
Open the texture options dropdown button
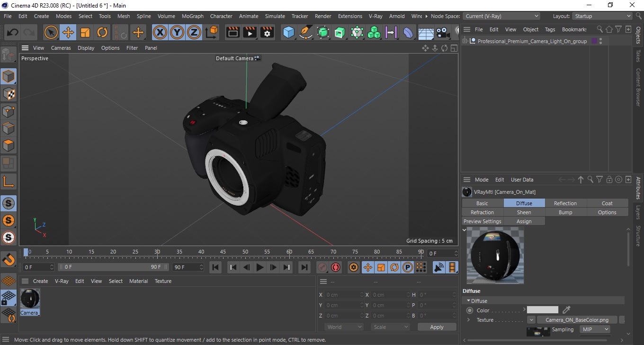pos(531,320)
